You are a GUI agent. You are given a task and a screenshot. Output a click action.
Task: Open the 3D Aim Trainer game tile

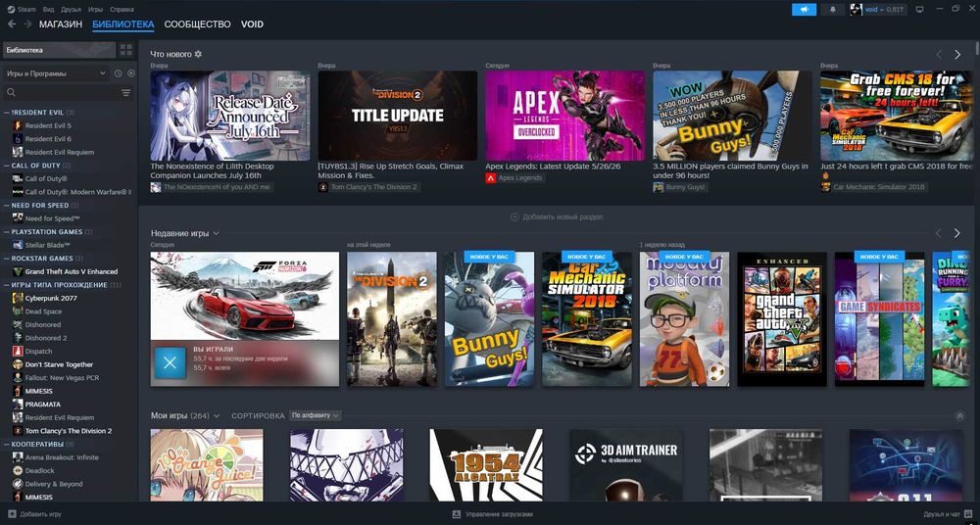(625, 465)
